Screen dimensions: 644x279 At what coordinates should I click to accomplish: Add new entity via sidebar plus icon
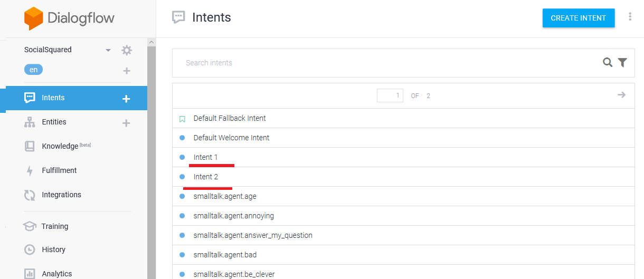[126, 123]
